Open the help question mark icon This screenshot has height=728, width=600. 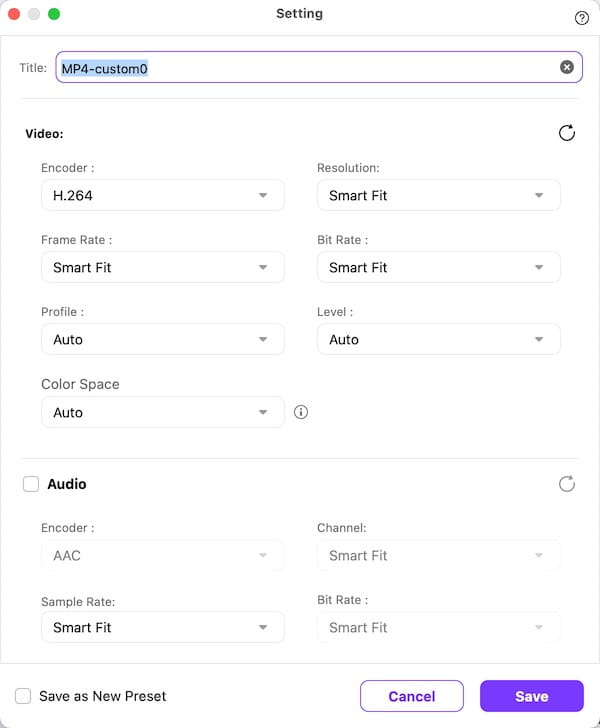tap(582, 18)
